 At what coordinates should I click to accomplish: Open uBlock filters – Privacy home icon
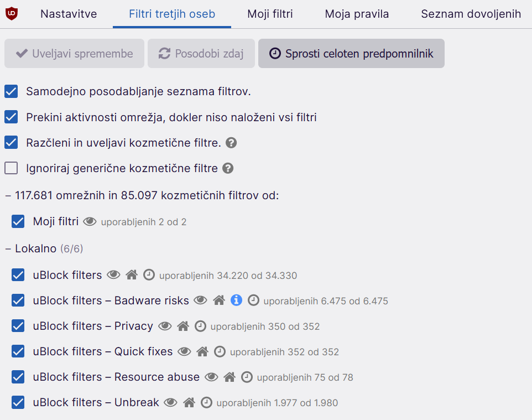[183, 326]
